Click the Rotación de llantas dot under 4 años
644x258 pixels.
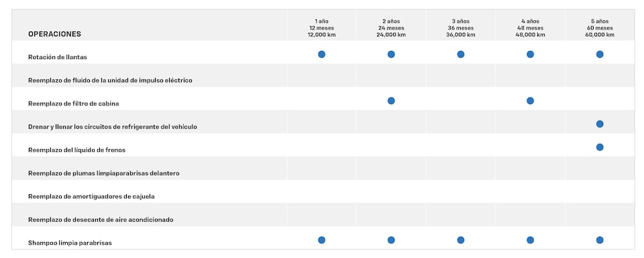530,54
